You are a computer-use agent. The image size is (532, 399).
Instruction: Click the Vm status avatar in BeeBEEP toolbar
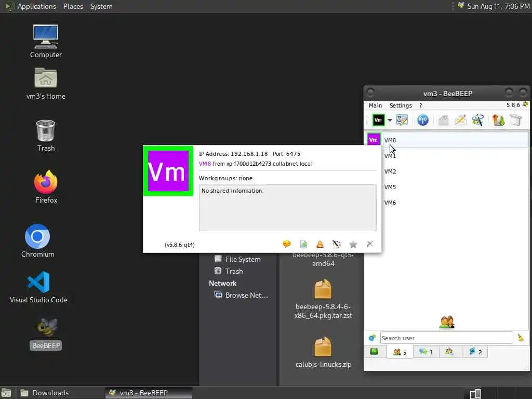(x=378, y=120)
